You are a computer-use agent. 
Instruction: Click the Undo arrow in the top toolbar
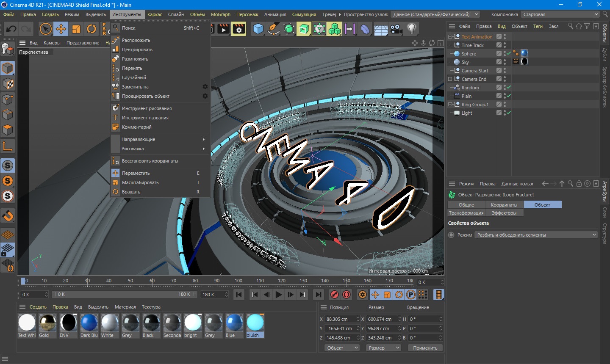click(11, 29)
